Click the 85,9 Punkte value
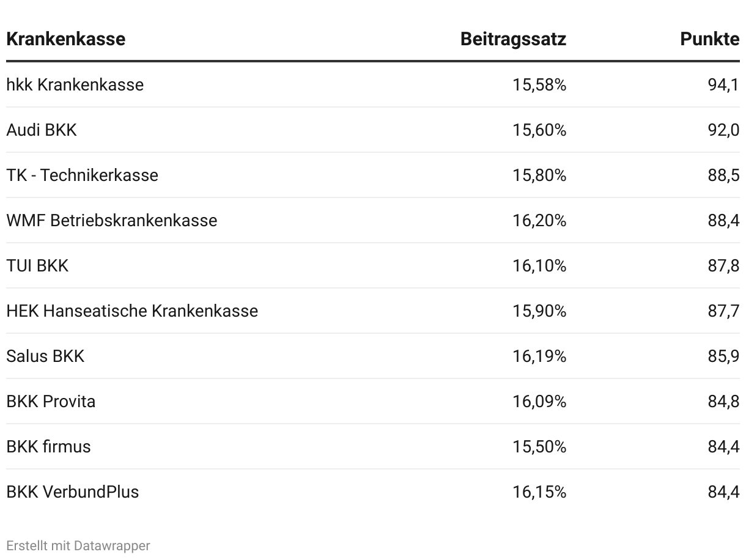This screenshot has width=746, height=560. [723, 356]
